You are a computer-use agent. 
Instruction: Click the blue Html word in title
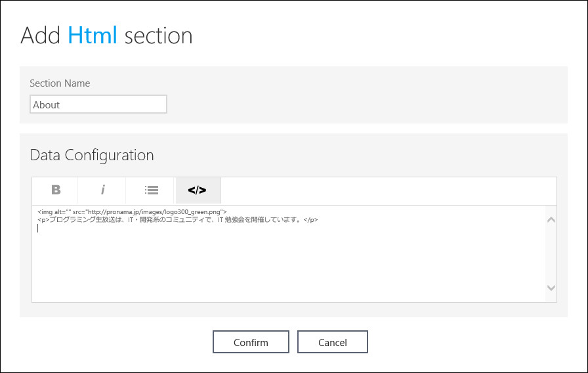click(x=93, y=35)
